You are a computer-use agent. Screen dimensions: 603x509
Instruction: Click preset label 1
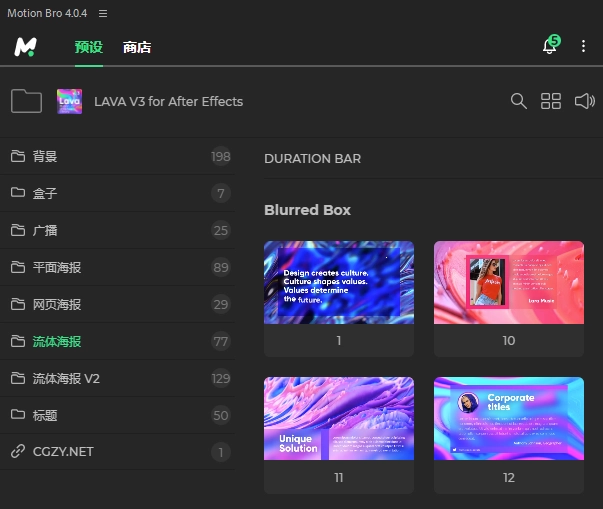[x=339, y=341]
